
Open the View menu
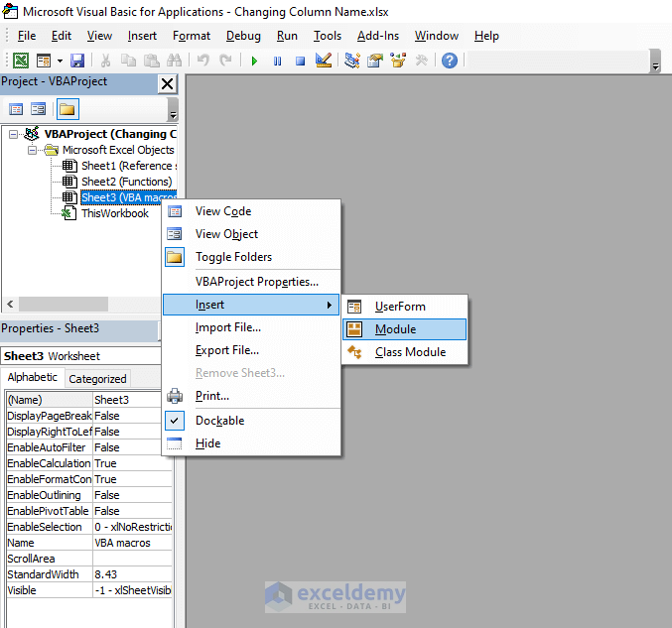coord(99,36)
